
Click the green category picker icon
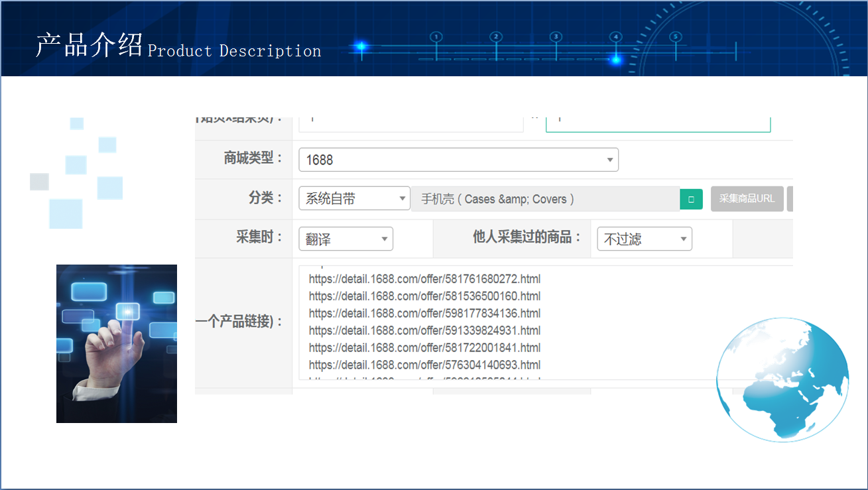point(692,198)
